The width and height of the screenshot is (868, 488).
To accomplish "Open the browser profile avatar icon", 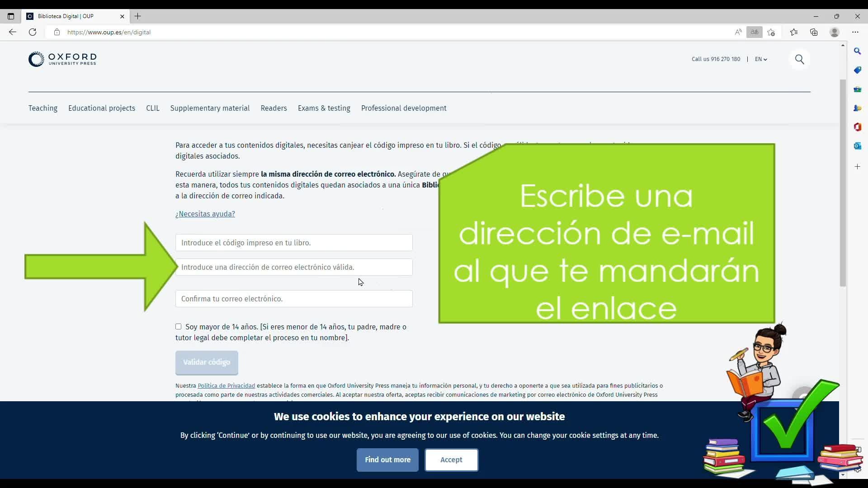I will pyautogui.click(x=835, y=32).
